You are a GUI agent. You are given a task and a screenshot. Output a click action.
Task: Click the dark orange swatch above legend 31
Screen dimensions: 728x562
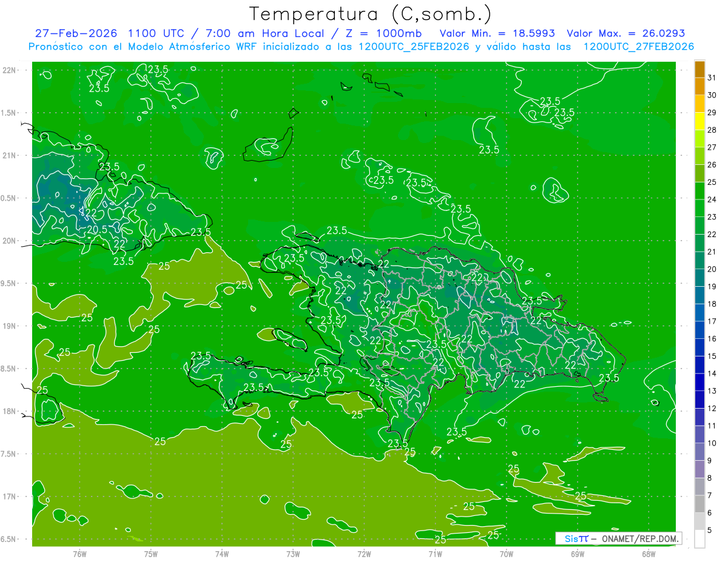(699, 70)
